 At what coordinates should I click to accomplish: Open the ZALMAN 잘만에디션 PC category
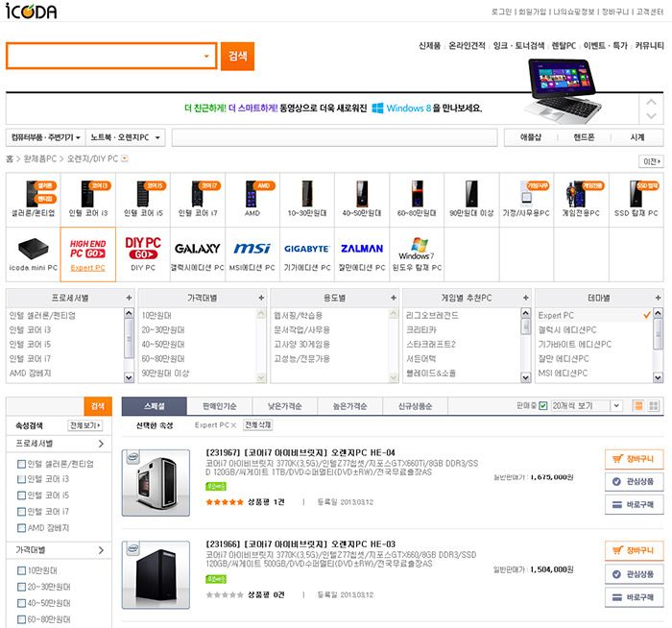362,254
